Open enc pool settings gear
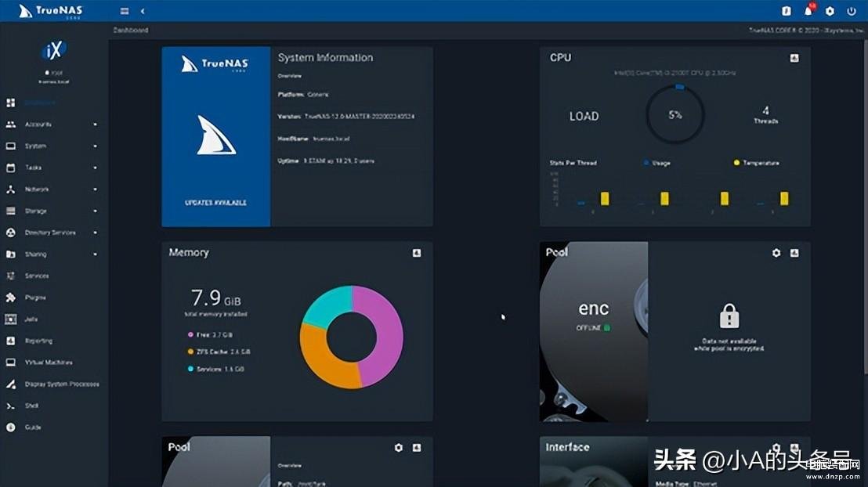 pyautogui.click(x=776, y=253)
